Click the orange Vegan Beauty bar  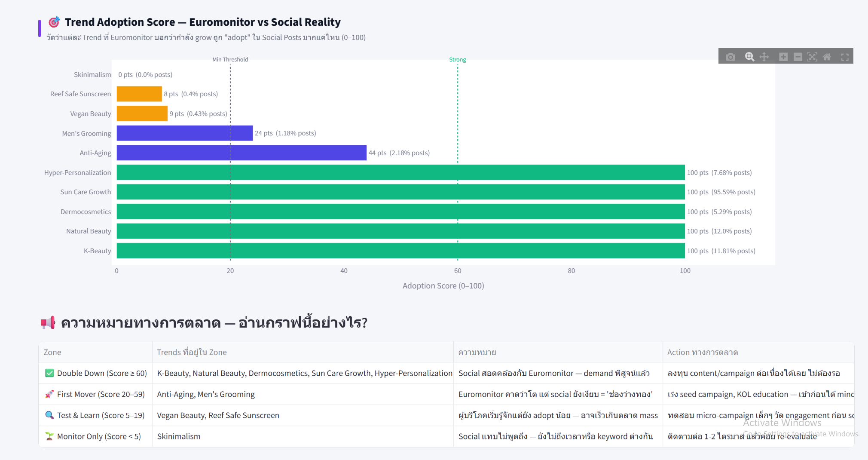142,113
